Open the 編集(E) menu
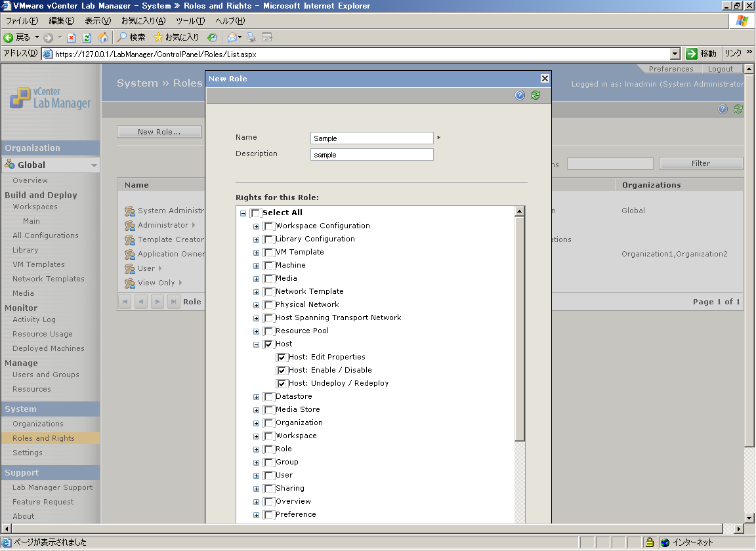Image resolution: width=756 pixels, height=551 pixels. [x=61, y=21]
